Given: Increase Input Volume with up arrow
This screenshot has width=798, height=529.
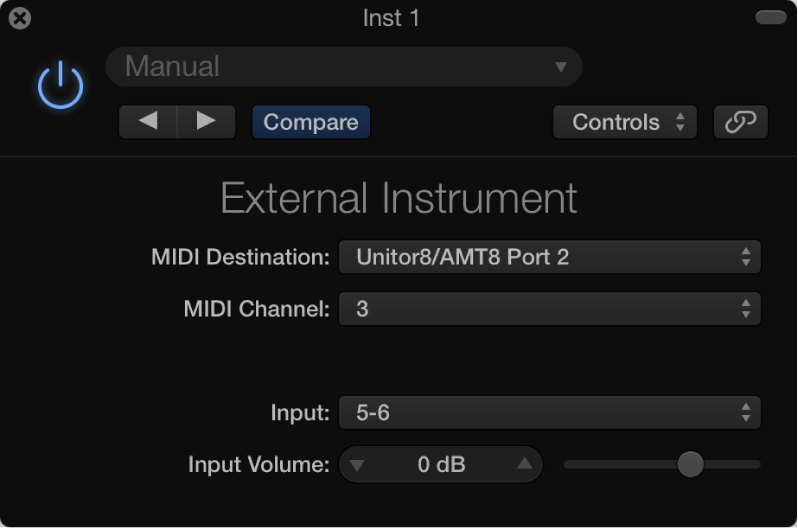Looking at the screenshot, I should [524, 464].
